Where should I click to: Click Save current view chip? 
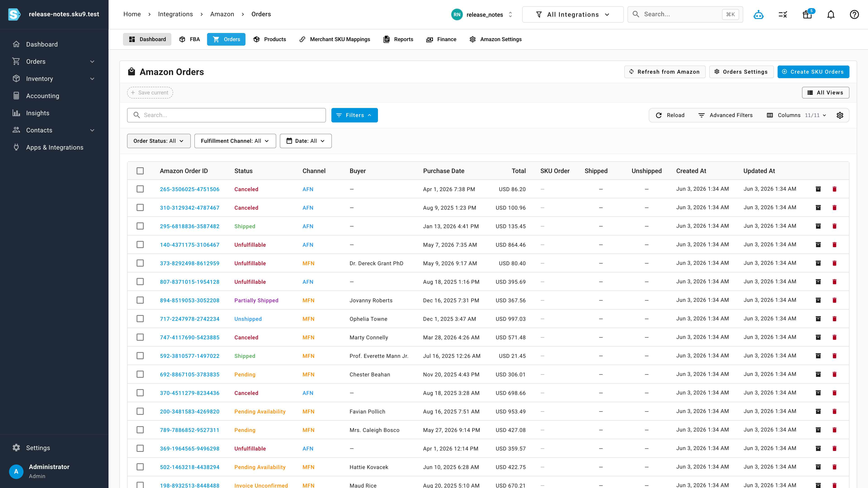[x=150, y=93]
